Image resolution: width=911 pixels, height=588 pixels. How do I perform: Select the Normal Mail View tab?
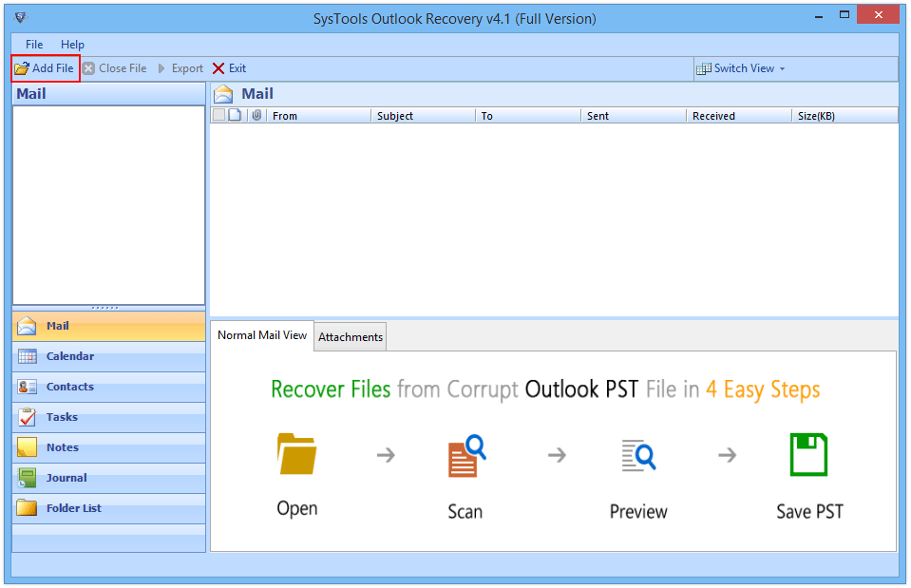pos(262,335)
